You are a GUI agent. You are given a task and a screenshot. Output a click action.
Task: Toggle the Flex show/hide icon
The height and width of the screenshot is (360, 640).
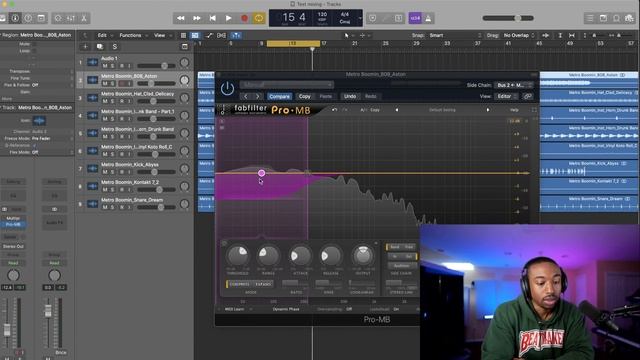click(222, 36)
